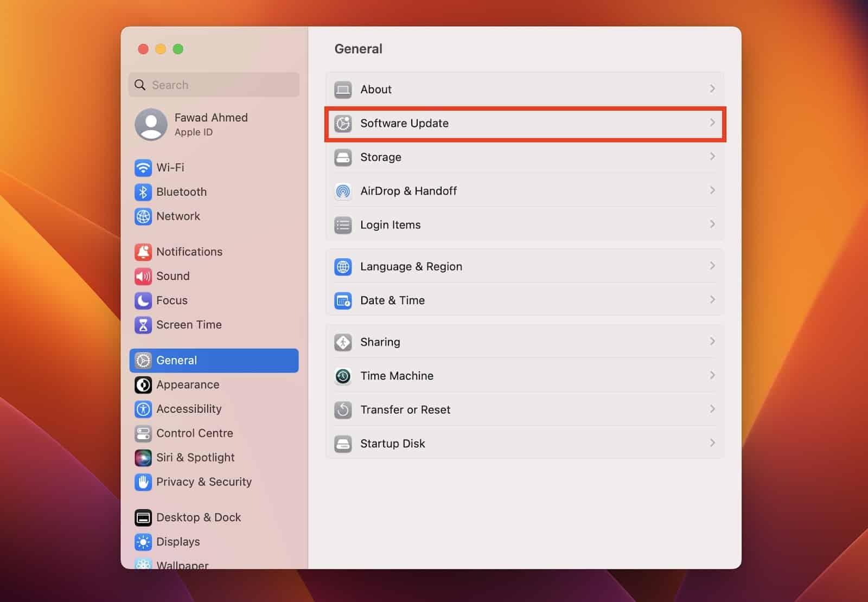Click the Time Machine clock icon
868x602 pixels.
tap(343, 376)
